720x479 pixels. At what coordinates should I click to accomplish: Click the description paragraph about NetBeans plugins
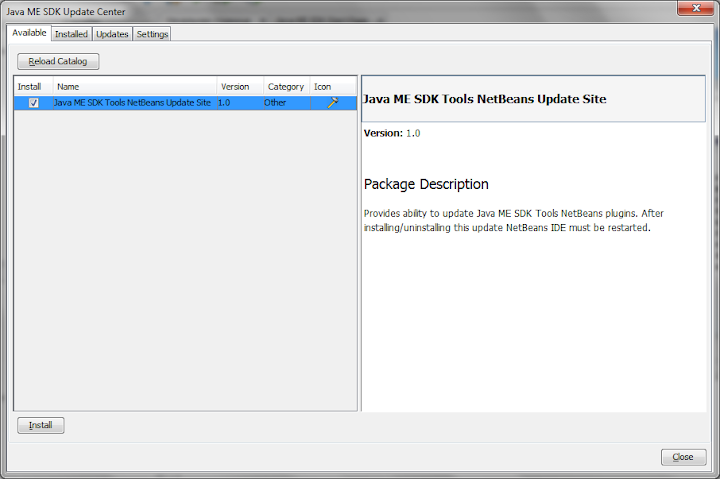[x=513, y=220]
